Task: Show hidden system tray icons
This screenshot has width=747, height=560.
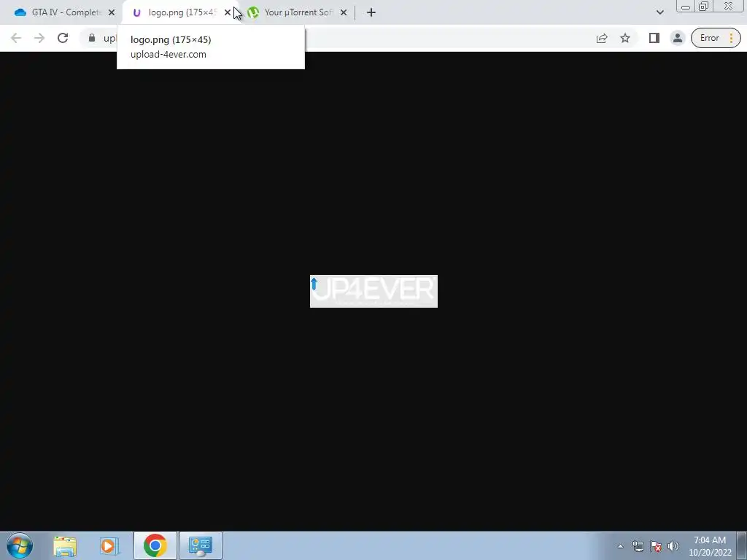Action: (x=620, y=546)
